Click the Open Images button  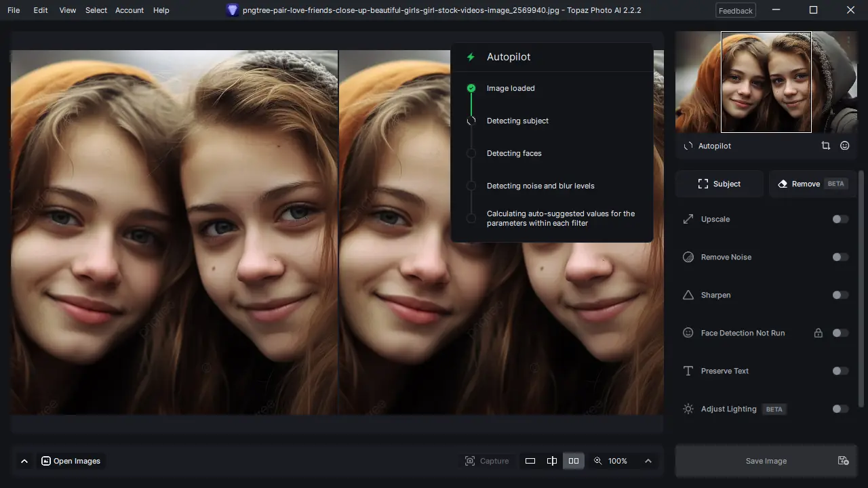click(x=71, y=461)
